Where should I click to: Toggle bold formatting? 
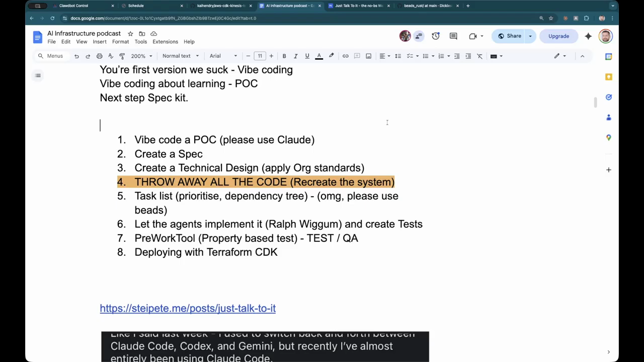(x=284, y=56)
